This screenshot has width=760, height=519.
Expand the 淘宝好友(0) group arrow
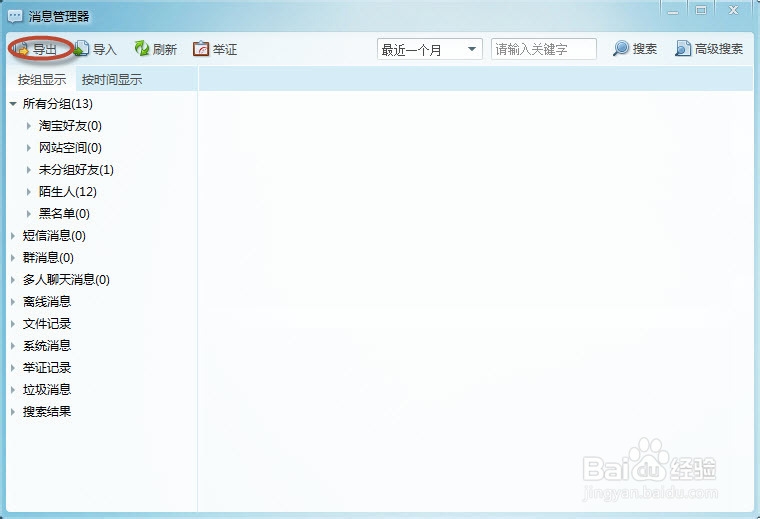(29, 126)
